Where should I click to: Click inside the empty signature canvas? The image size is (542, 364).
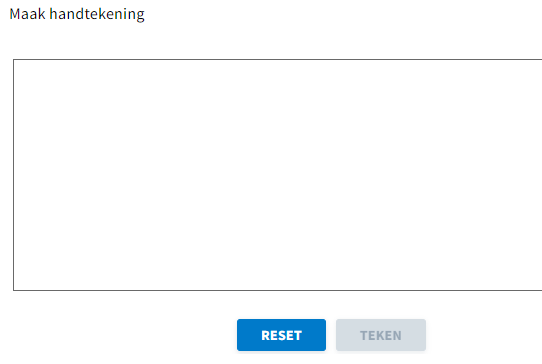(278, 175)
